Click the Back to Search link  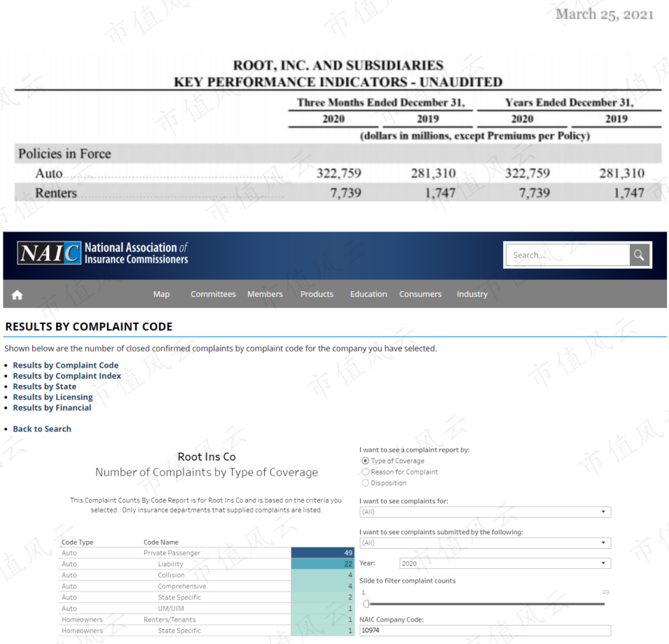pyautogui.click(x=42, y=429)
